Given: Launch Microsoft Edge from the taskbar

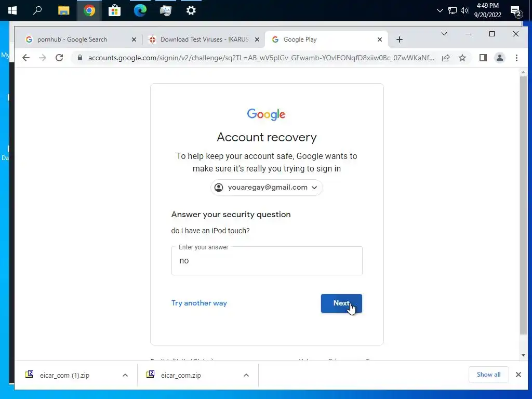Looking at the screenshot, I should point(140,10).
